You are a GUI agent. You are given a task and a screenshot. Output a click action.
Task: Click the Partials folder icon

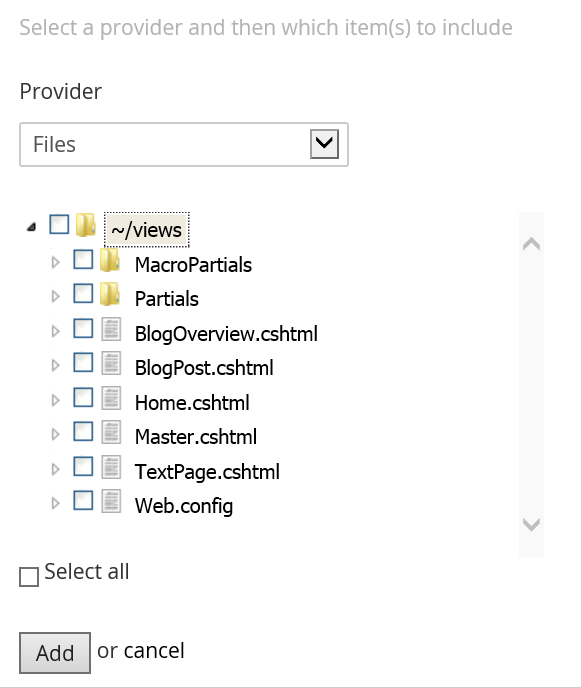(110, 294)
